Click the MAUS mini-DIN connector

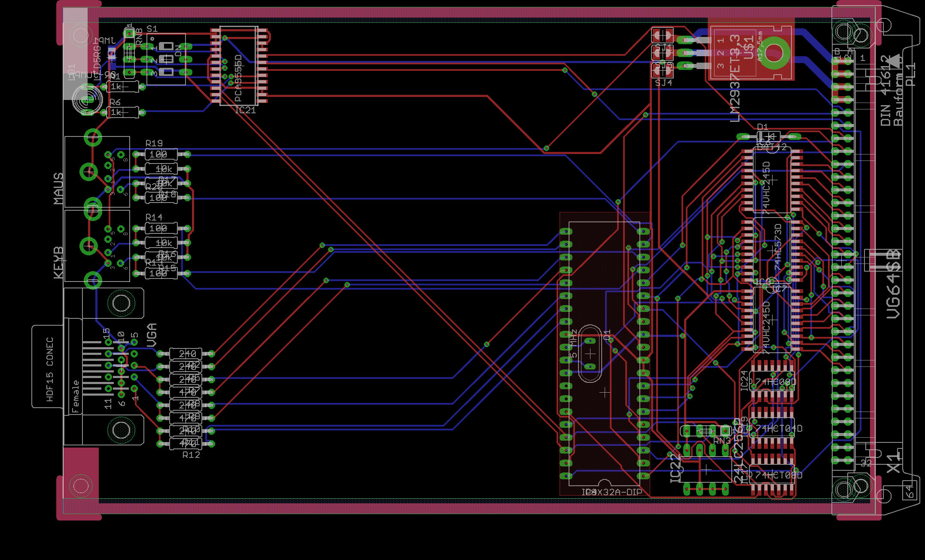click(97, 172)
